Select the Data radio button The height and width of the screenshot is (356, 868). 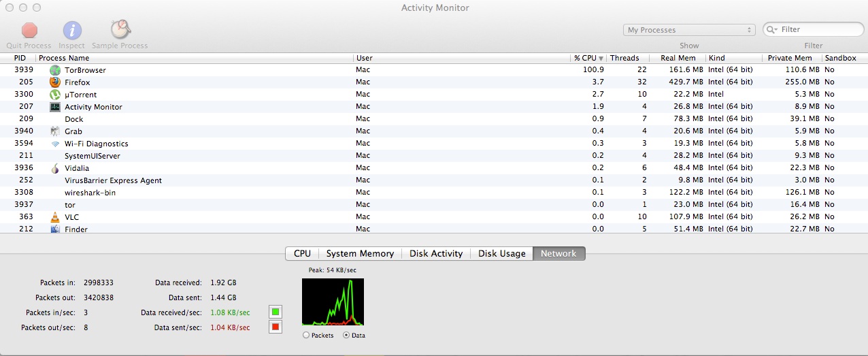(x=347, y=336)
